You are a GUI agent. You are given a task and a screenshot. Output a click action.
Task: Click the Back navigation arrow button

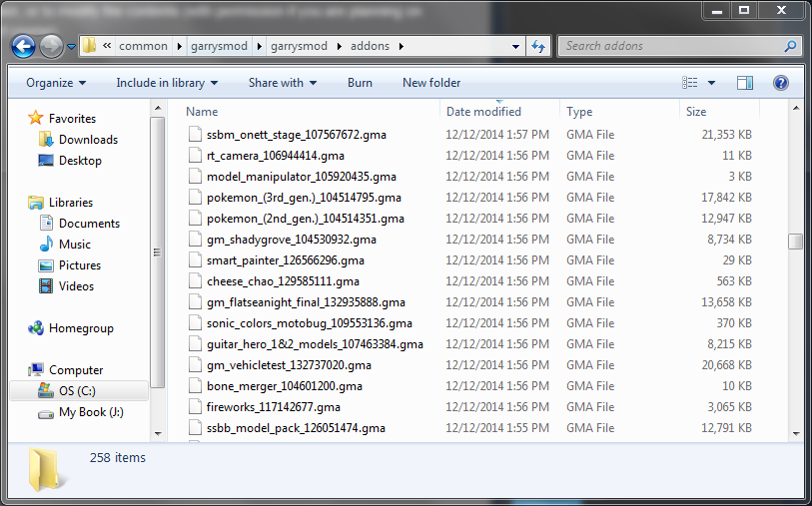click(x=23, y=47)
